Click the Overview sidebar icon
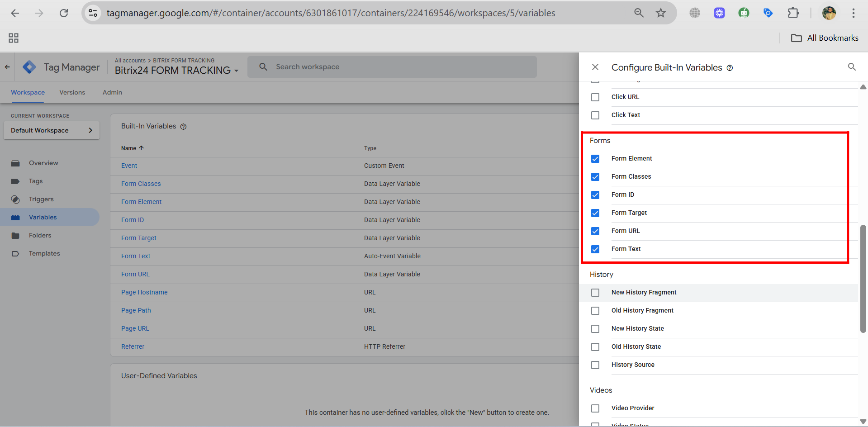Image resolution: width=868 pixels, height=427 pixels. [x=15, y=163]
